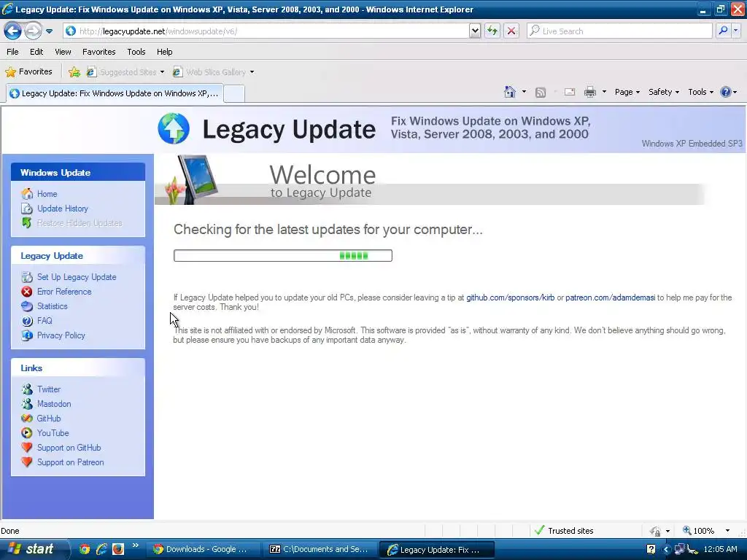Open github.com/sponsors/kirb link

pos(510,297)
